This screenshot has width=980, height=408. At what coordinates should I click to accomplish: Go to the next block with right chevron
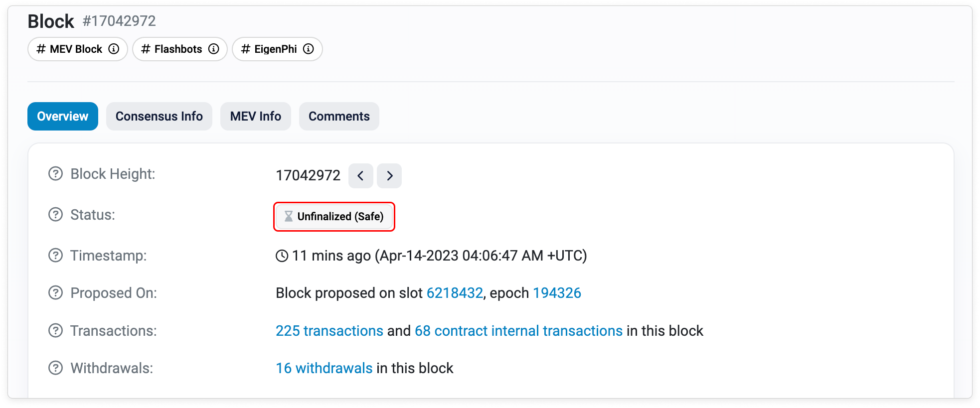pyautogui.click(x=389, y=176)
